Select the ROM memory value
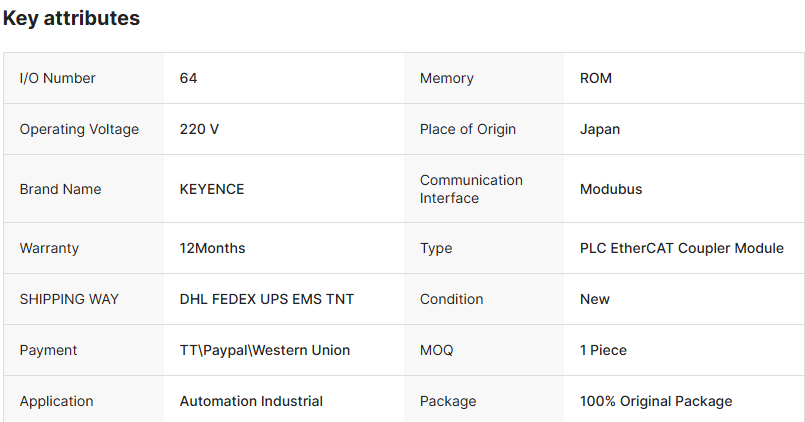 pos(595,78)
